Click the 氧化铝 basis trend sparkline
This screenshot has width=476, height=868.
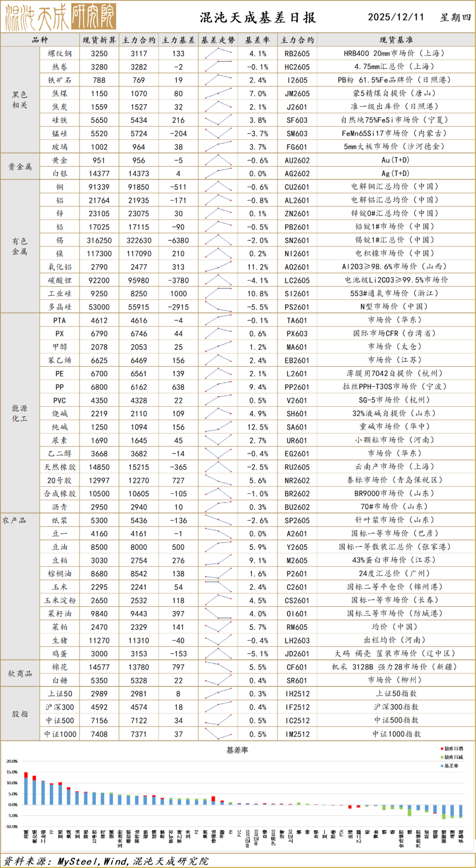click(x=218, y=267)
